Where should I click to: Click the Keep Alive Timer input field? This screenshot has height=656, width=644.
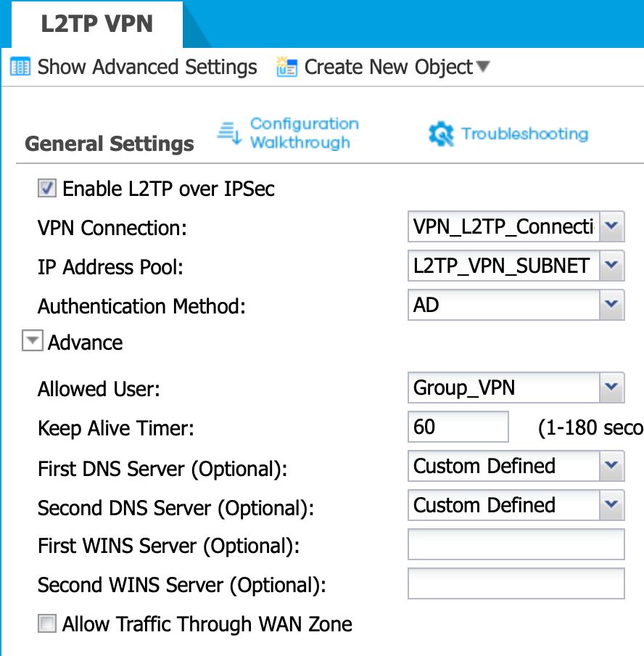coord(458,427)
